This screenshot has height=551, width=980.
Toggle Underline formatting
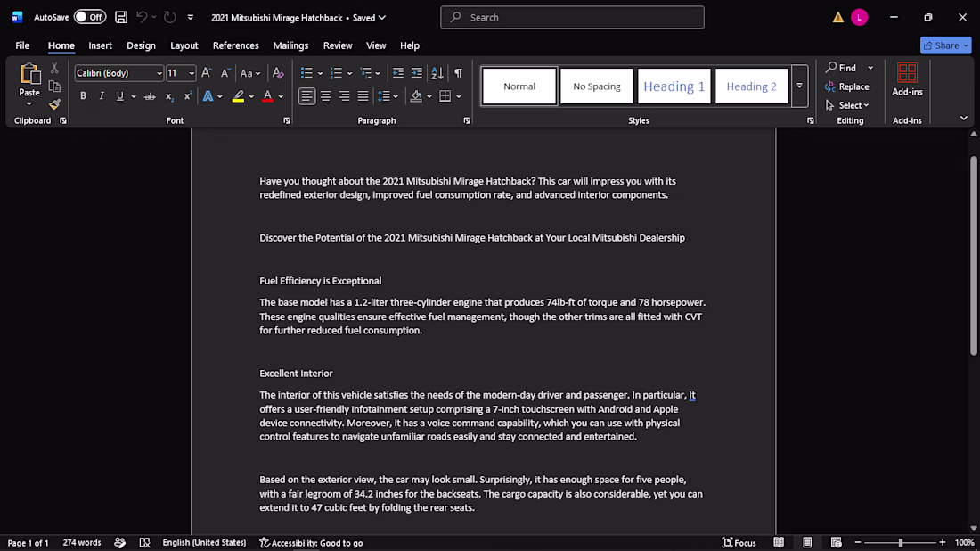pos(119,96)
